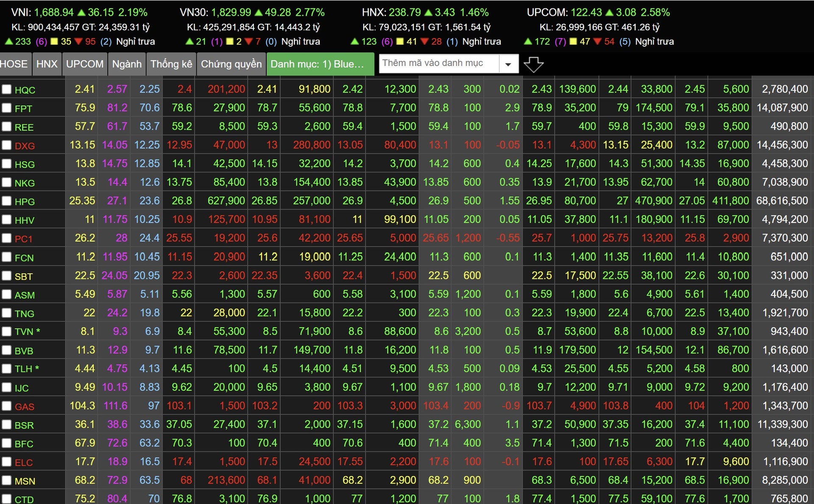Open the CTD ticker symbol

24,499
